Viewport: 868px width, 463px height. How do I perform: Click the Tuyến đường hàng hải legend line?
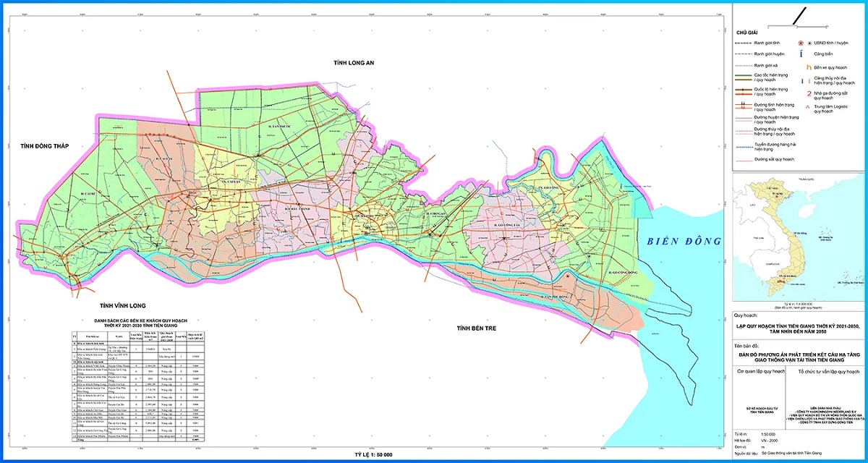coord(742,148)
